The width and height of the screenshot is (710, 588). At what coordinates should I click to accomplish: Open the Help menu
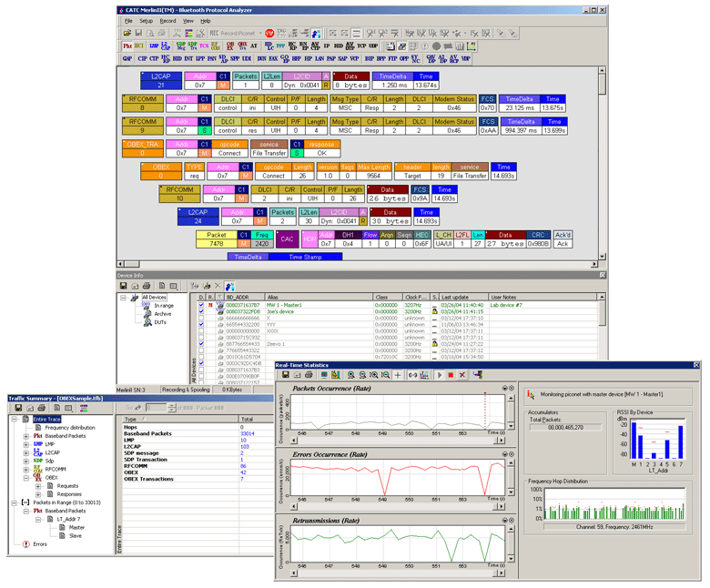[x=206, y=21]
